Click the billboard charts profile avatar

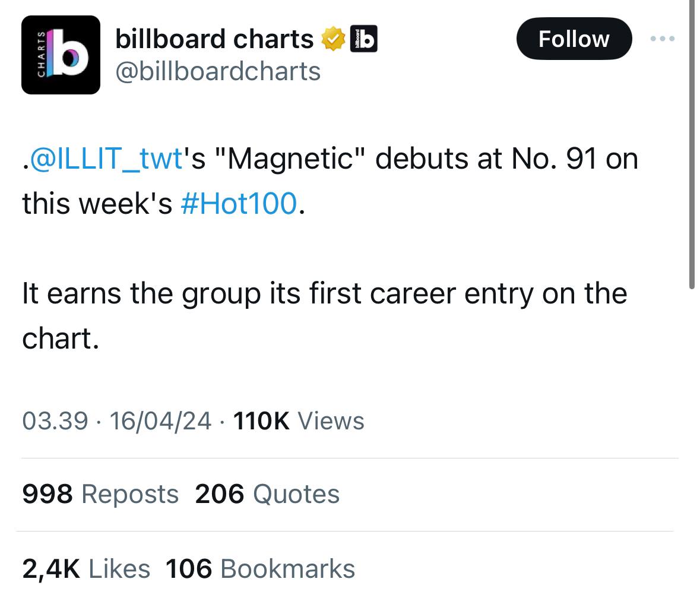(x=60, y=56)
